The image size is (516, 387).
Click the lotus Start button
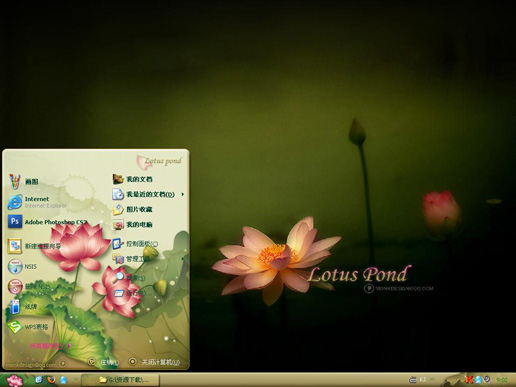[15, 380]
